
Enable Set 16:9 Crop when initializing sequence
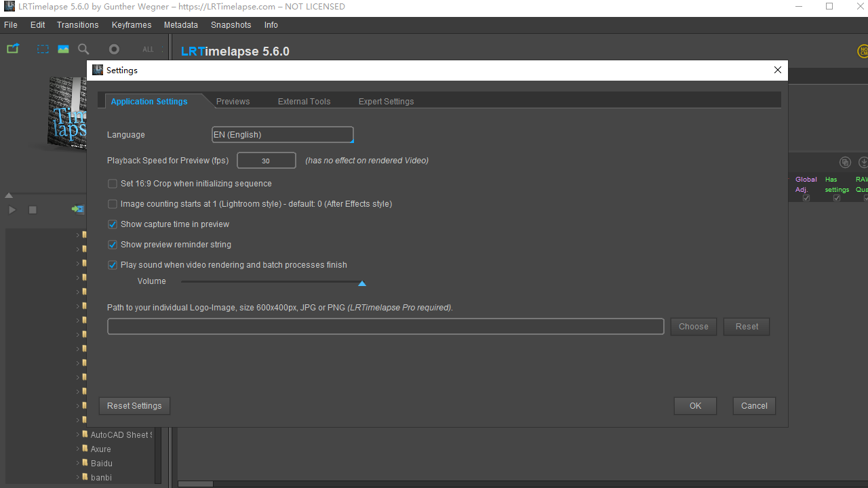pyautogui.click(x=113, y=184)
